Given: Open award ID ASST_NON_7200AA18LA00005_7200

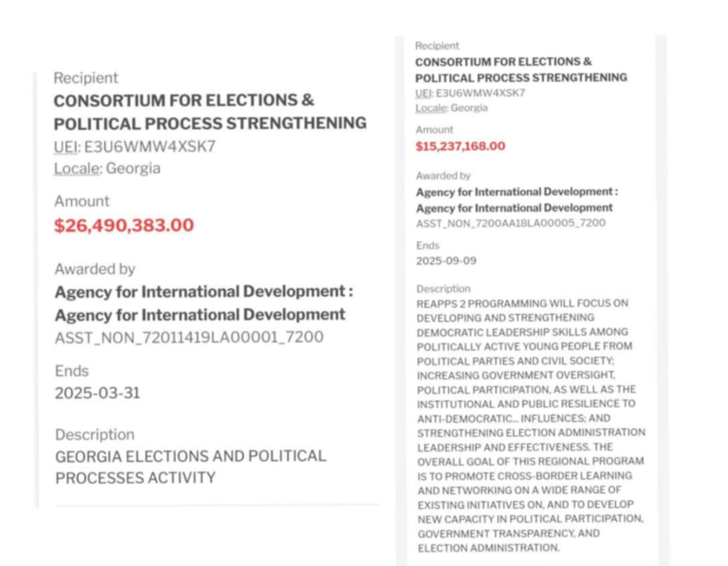Looking at the screenshot, I should [x=510, y=223].
